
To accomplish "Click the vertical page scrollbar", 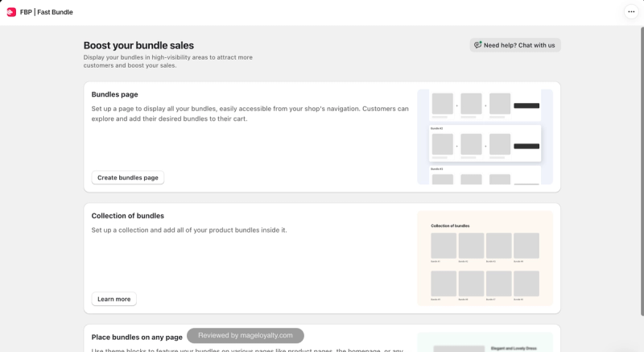I will click(642, 172).
